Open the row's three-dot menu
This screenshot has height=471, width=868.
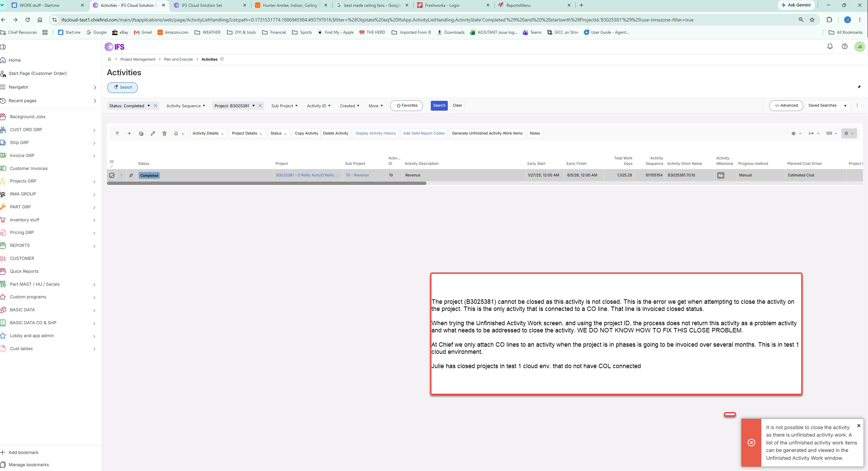tap(121, 175)
